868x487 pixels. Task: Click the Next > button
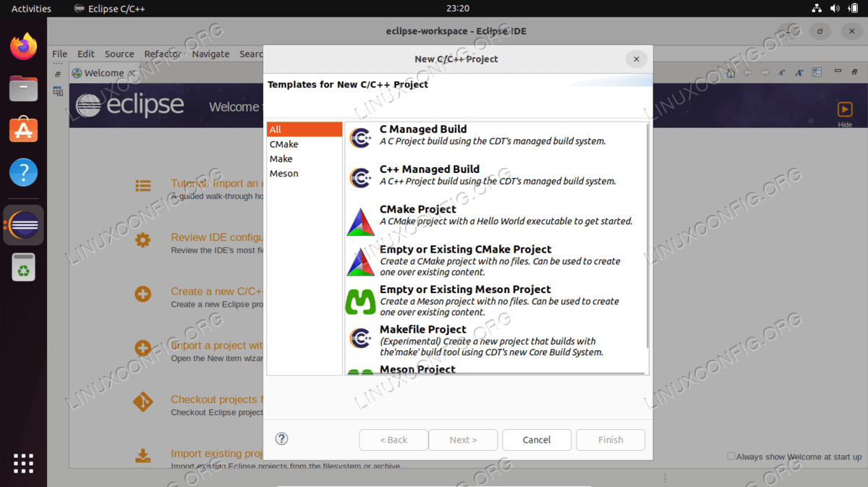[x=463, y=440]
